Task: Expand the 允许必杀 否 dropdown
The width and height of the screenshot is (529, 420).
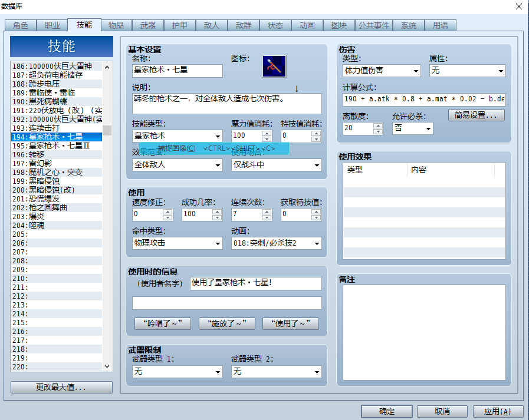Action: [413, 128]
